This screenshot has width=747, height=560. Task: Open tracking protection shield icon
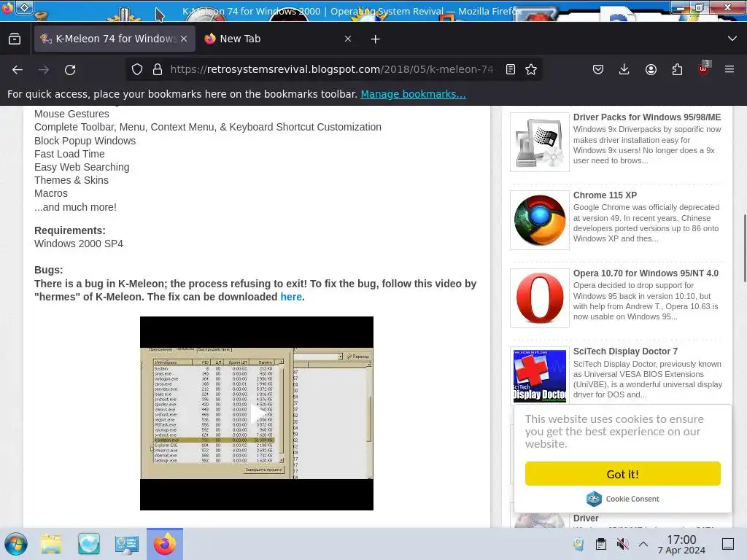coord(137,69)
